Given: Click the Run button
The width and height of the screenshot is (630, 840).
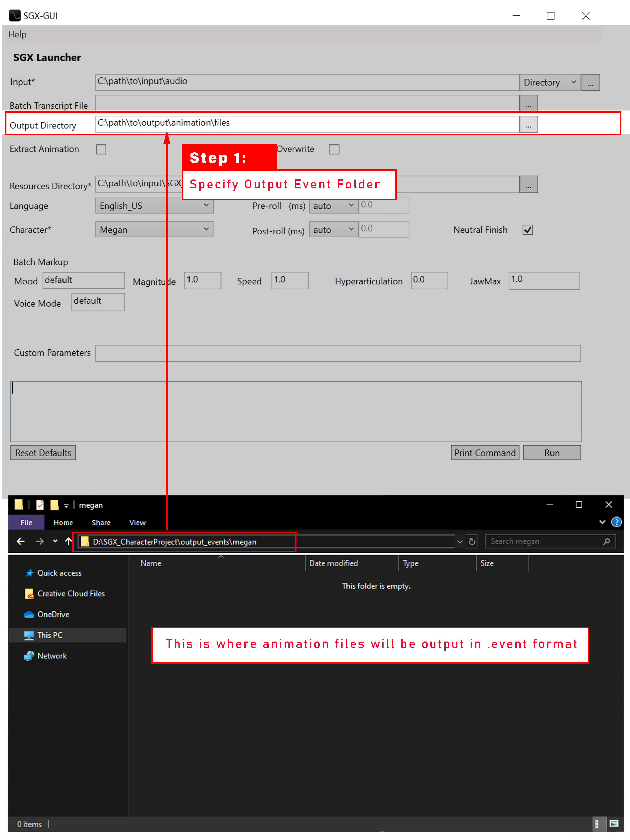Looking at the screenshot, I should 552,452.
